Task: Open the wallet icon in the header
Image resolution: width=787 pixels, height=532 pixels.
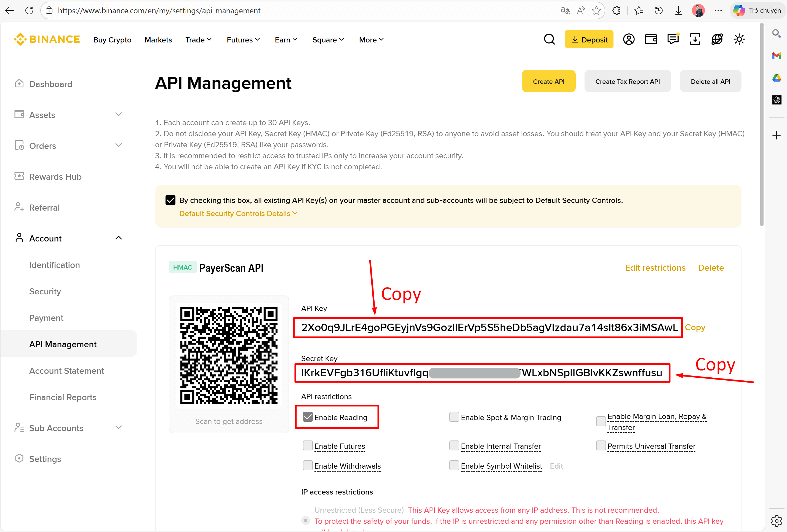Action: click(x=651, y=39)
